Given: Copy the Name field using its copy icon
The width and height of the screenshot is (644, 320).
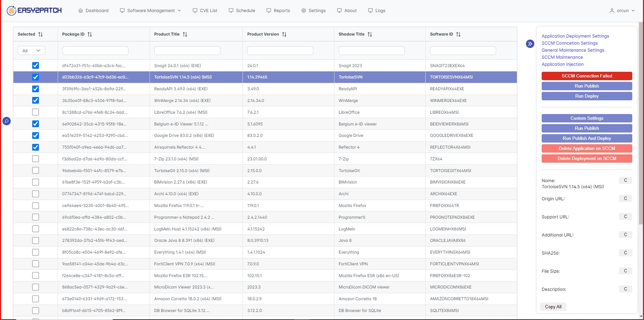Looking at the screenshot, I should [x=625, y=180].
